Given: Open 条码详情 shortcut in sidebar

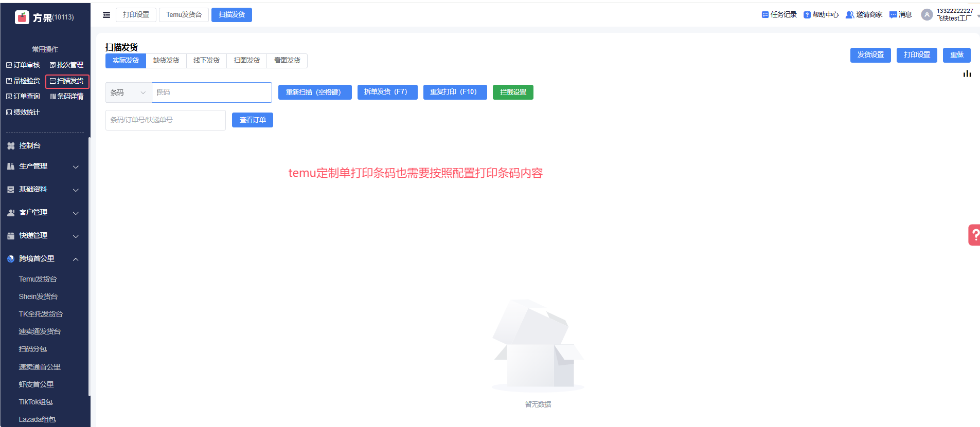Looking at the screenshot, I should pos(66,97).
